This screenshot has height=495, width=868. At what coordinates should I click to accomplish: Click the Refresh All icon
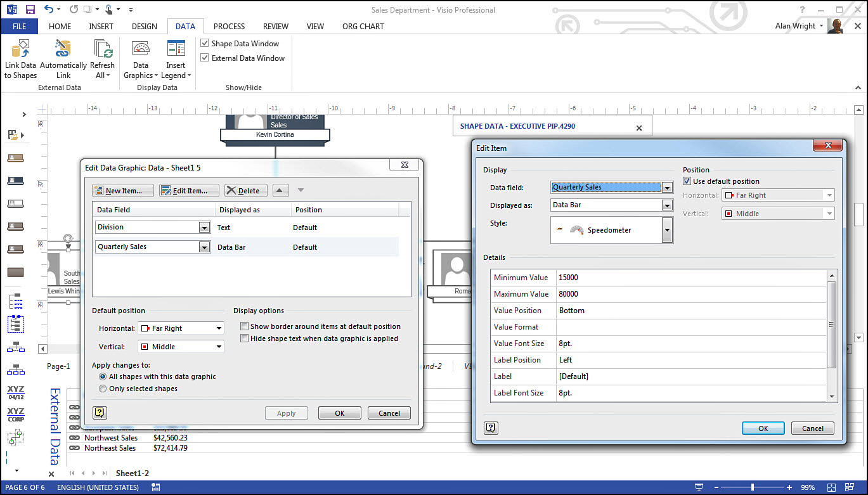[x=102, y=49]
